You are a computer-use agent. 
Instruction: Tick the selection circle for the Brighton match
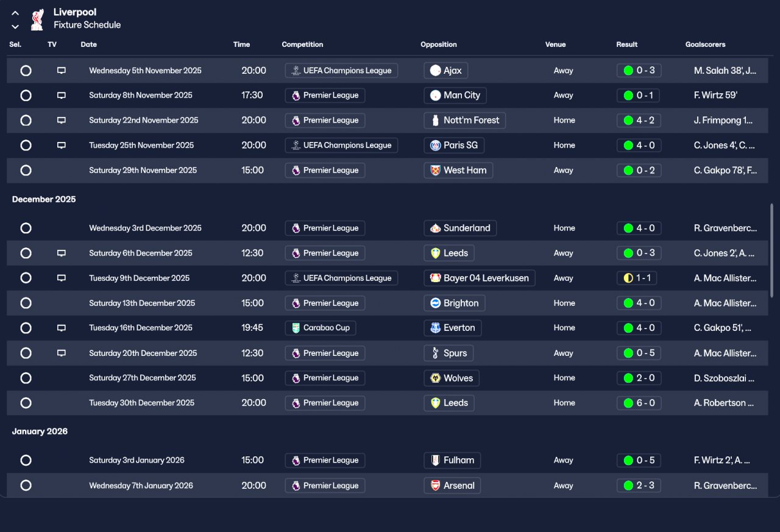pos(26,303)
